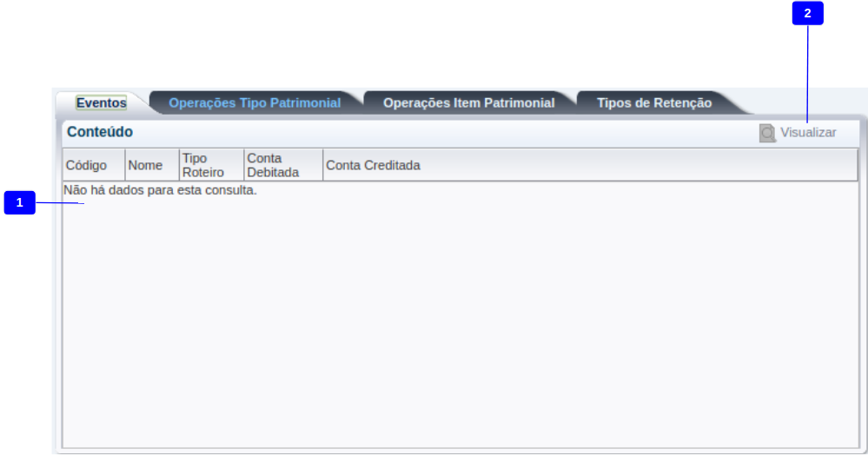Click the blue callout marker 1
The image size is (868, 455).
click(x=19, y=203)
